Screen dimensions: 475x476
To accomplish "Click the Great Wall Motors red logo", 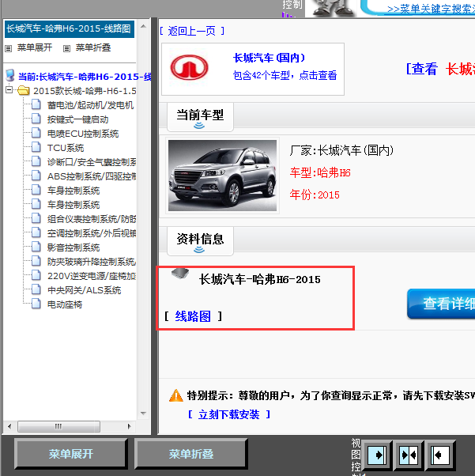I will [x=189, y=67].
